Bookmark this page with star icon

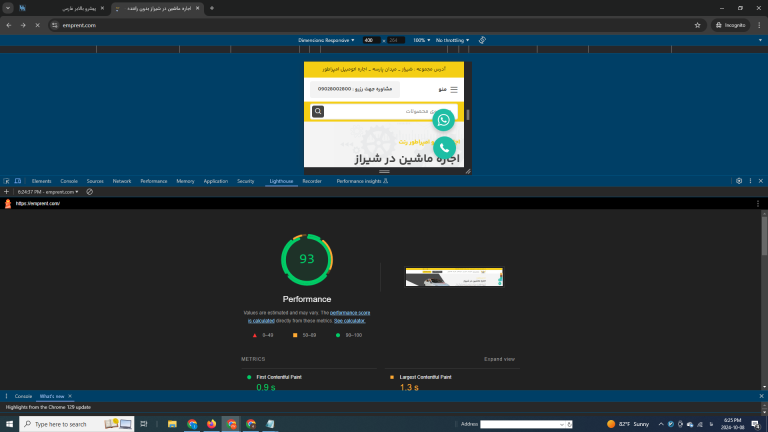point(697,25)
